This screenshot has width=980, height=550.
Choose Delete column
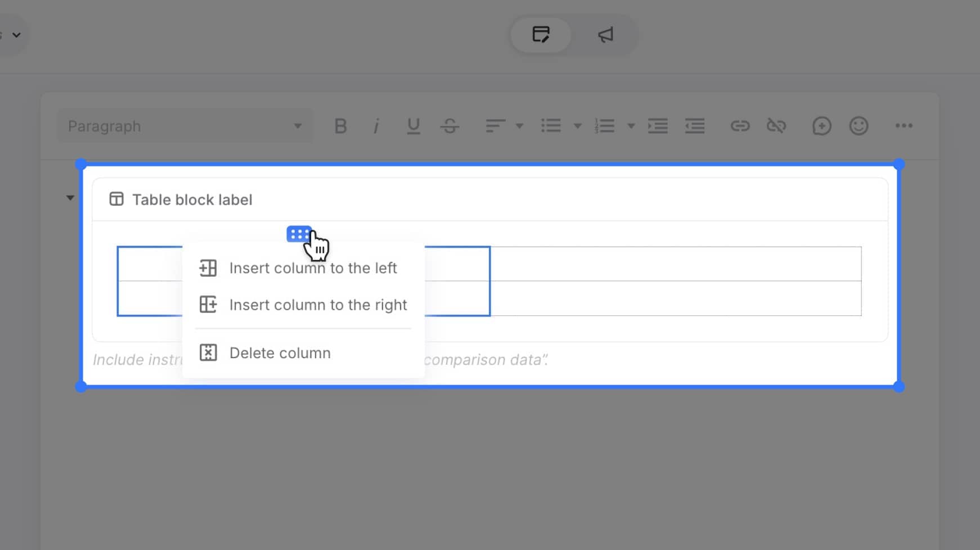tap(303, 353)
